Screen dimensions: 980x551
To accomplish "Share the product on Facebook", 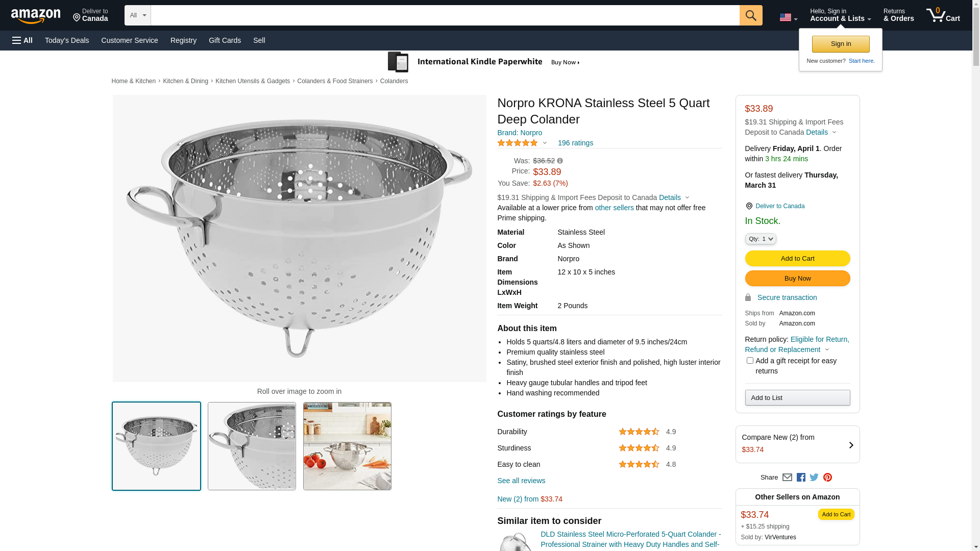I will tap(801, 478).
